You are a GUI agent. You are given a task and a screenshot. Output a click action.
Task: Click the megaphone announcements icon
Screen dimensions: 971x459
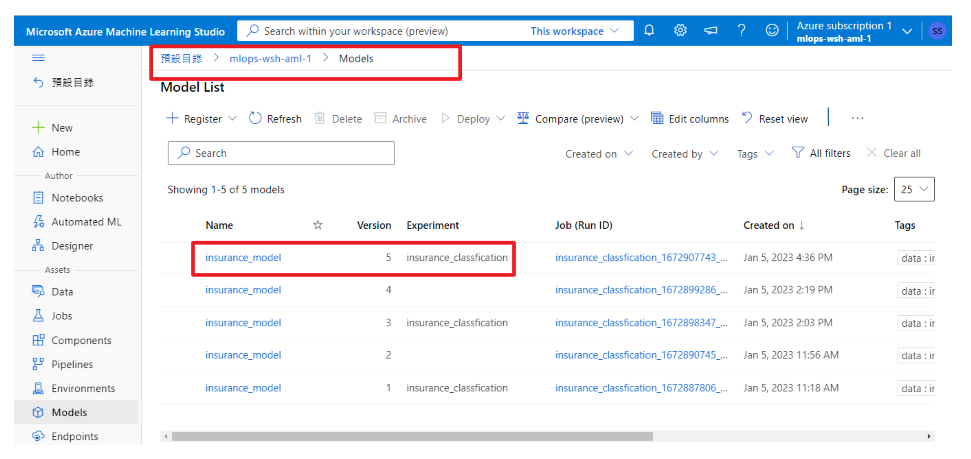click(x=711, y=31)
